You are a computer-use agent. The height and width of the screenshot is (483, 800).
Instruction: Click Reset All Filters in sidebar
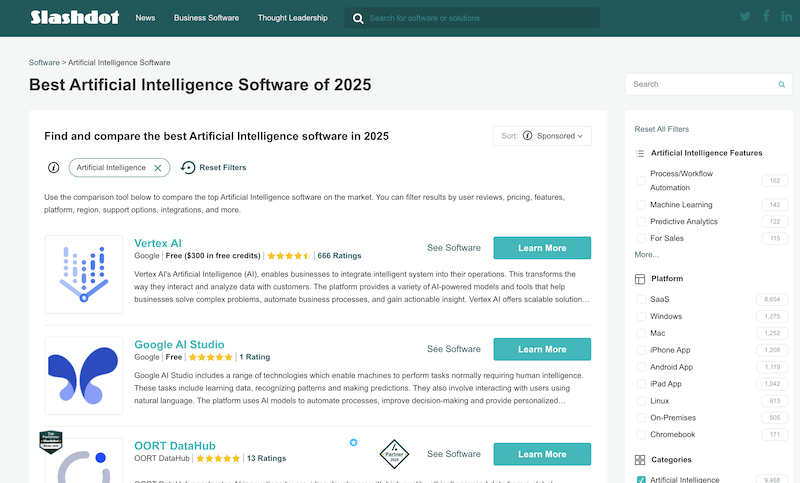(662, 129)
